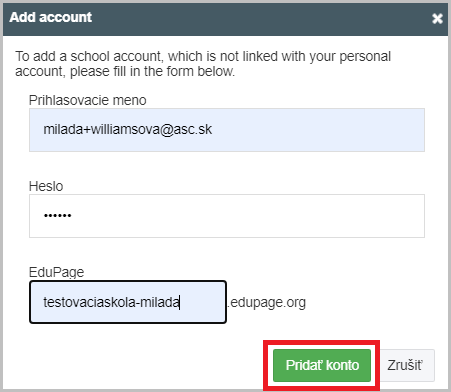This screenshot has height=392, width=451.
Task: Click the masked password dots
Action: tap(57, 216)
